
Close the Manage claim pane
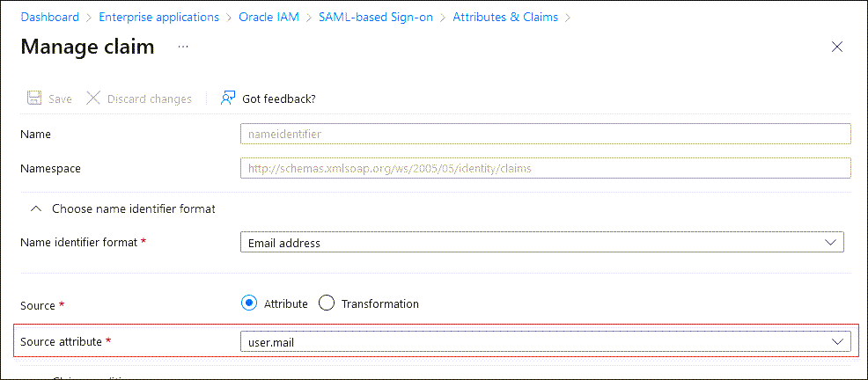point(837,47)
